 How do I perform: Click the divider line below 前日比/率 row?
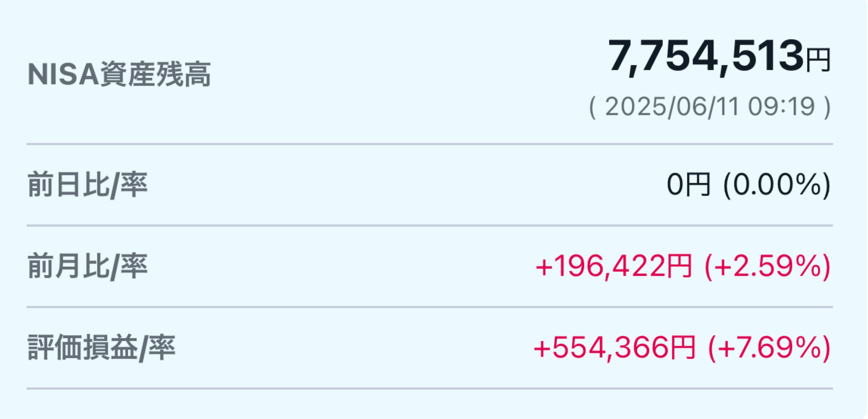[x=430, y=226]
